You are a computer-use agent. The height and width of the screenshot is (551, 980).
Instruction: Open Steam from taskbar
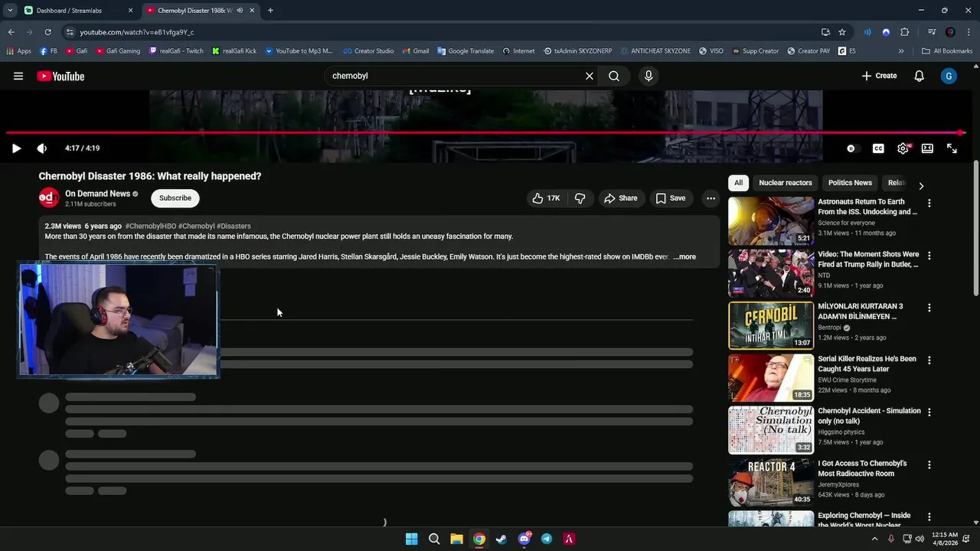[x=501, y=539]
